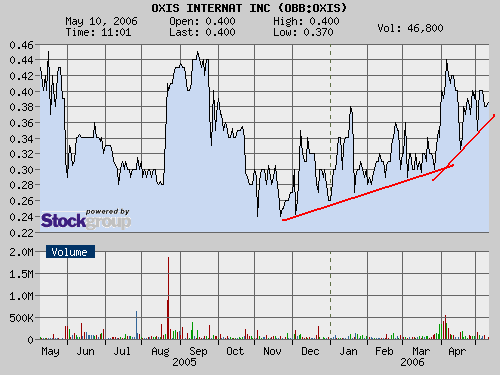Click the 0.38 price axis label
This screenshot has width=500, height=375.
point(22,107)
